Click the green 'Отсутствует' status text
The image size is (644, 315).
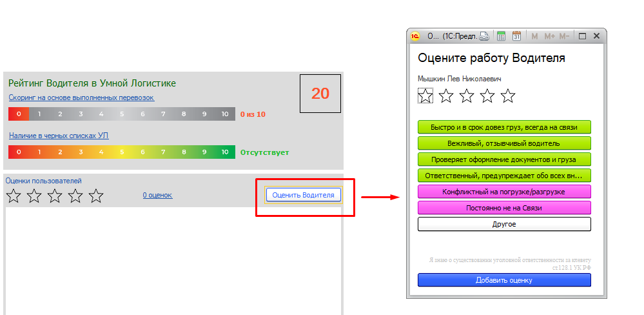[x=264, y=152]
